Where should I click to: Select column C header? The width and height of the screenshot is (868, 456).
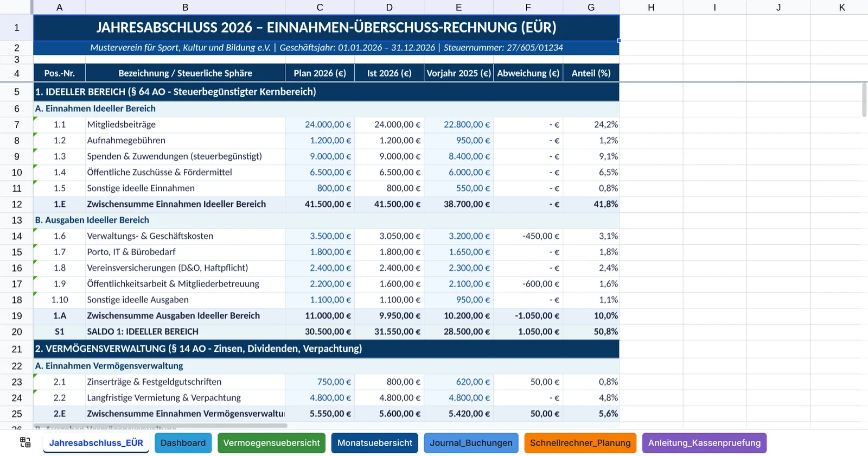point(320,7)
